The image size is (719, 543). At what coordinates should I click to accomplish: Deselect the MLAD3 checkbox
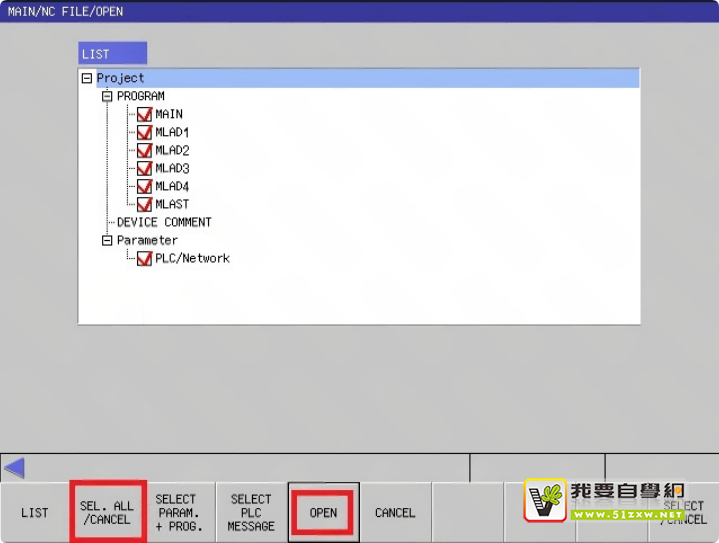(x=144, y=168)
